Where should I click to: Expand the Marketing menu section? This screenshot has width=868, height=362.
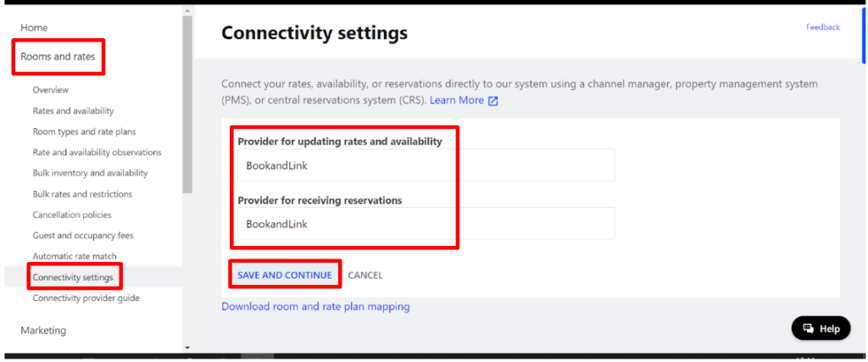[43, 331]
